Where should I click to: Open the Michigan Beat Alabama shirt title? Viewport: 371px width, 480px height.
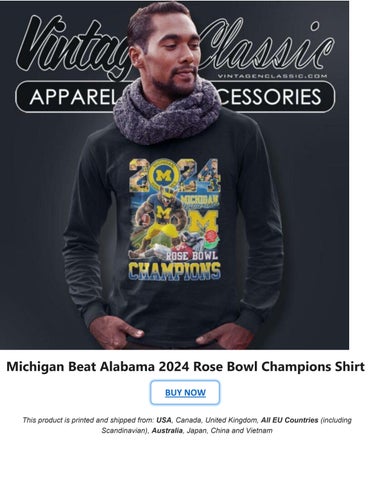coord(185,367)
